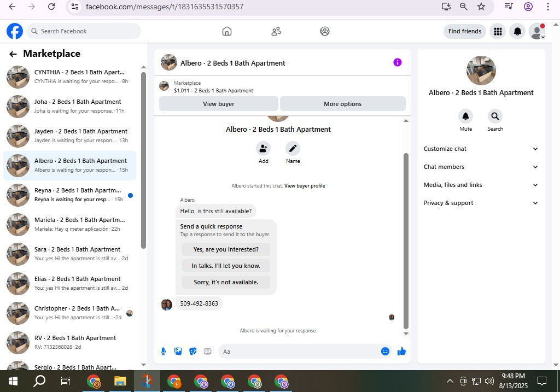
Task: Click the purple conversation info icon
Action: tap(398, 62)
